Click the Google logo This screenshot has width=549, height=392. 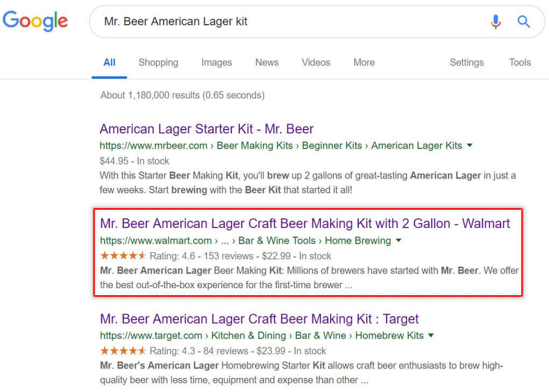coord(35,21)
